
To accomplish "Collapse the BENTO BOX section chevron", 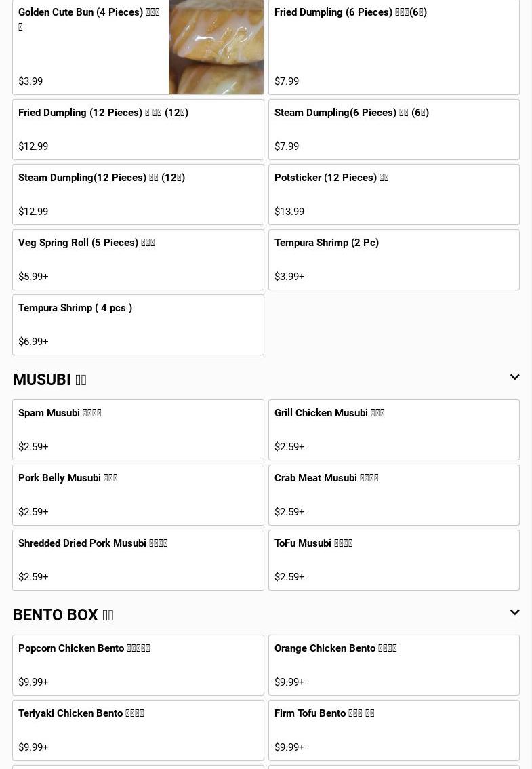I will click(514, 612).
